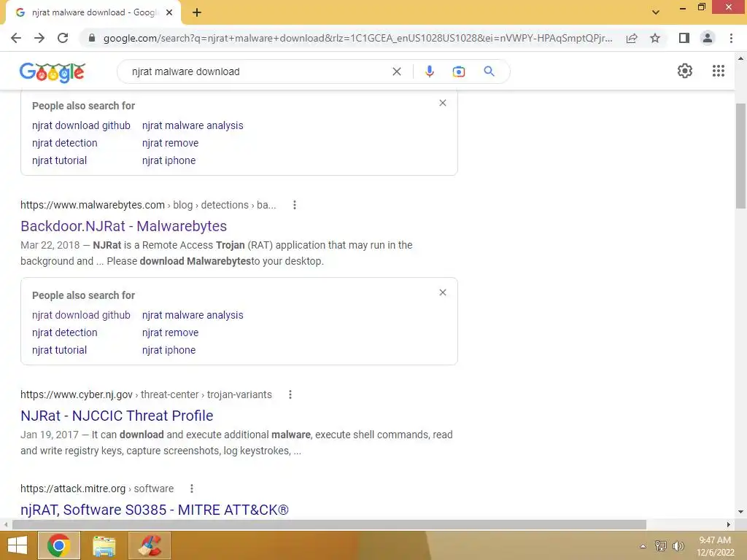Close the first People also search for box
747x560 pixels.
coord(443,103)
